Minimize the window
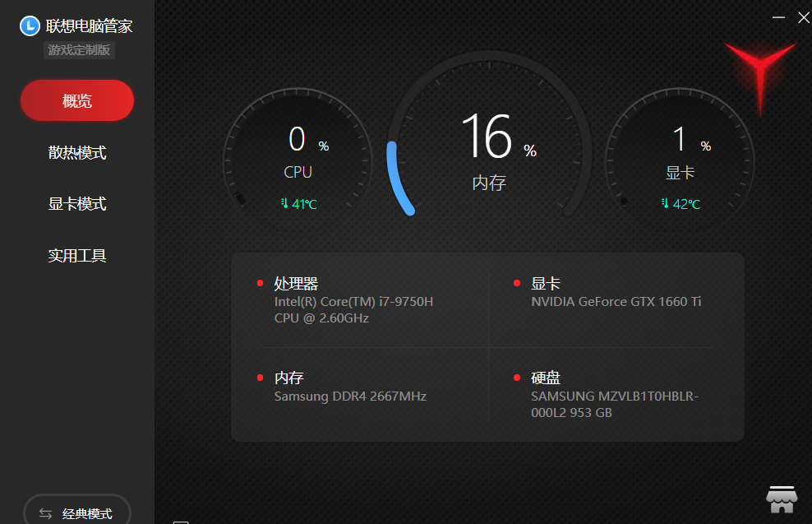Viewport: 812px width, 524px height. (778, 17)
